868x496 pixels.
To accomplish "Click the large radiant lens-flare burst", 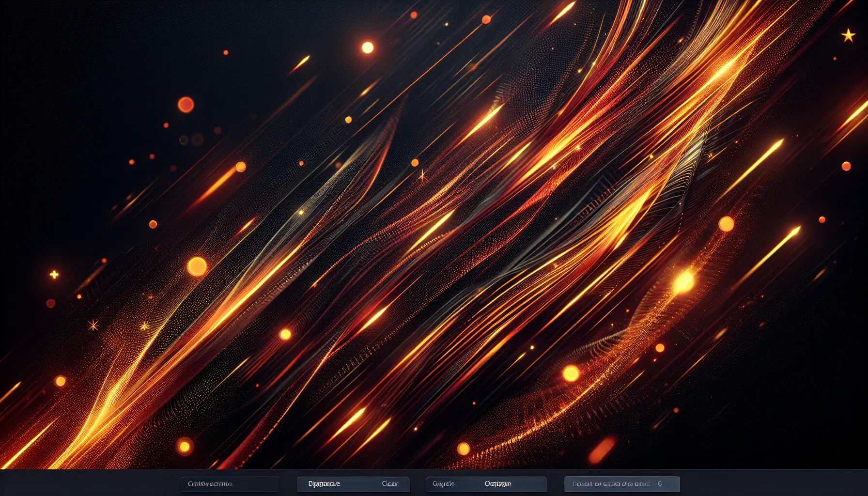I will (684, 281).
